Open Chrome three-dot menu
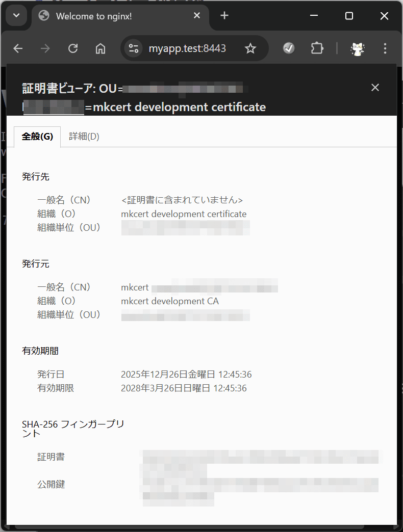Screen dimensions: 403x532 pos(385,48)
